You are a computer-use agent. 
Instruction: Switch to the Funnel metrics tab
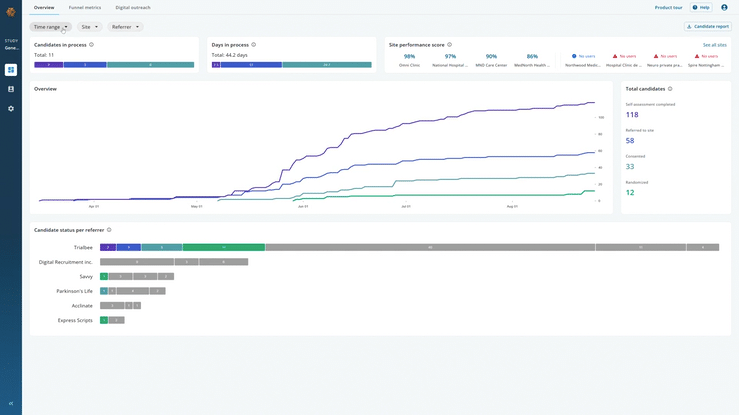pyautogui.click(x=85, y=7)
